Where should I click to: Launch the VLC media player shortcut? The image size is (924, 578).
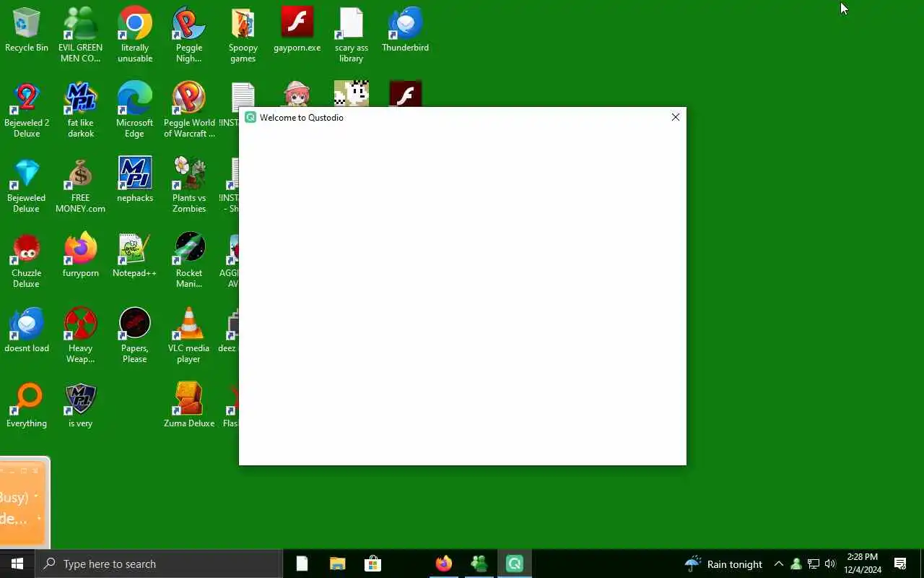[189, 335]
